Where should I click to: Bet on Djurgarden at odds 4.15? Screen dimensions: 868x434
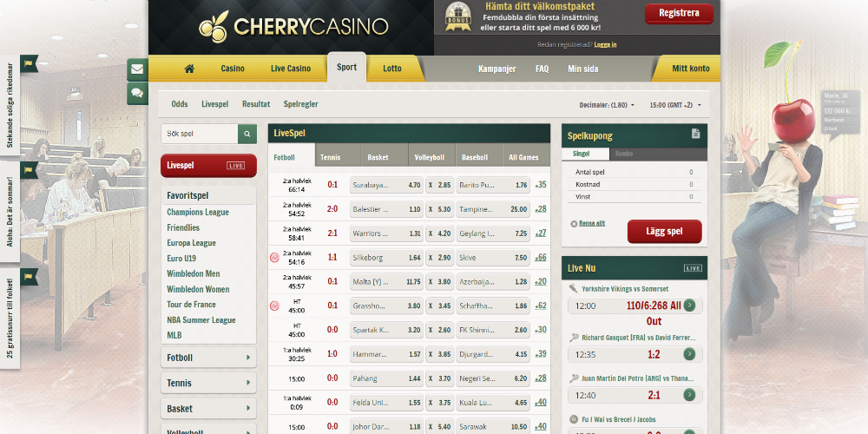coord(493,354)
